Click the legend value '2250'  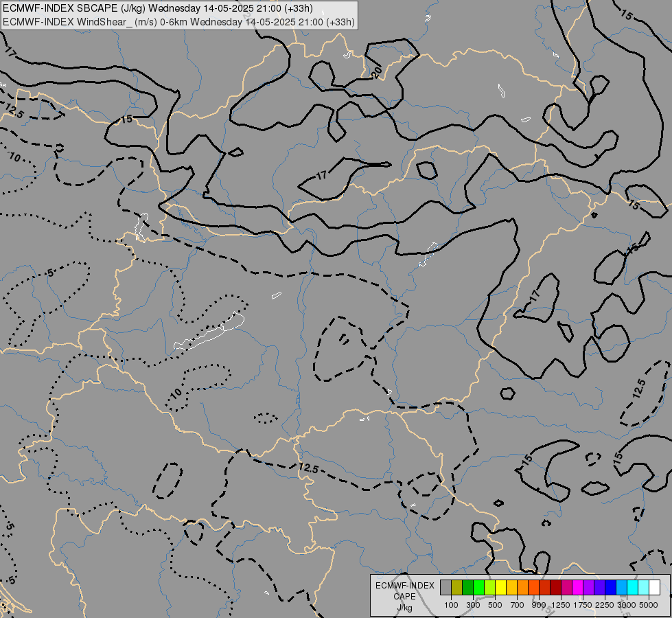[605, 605]
